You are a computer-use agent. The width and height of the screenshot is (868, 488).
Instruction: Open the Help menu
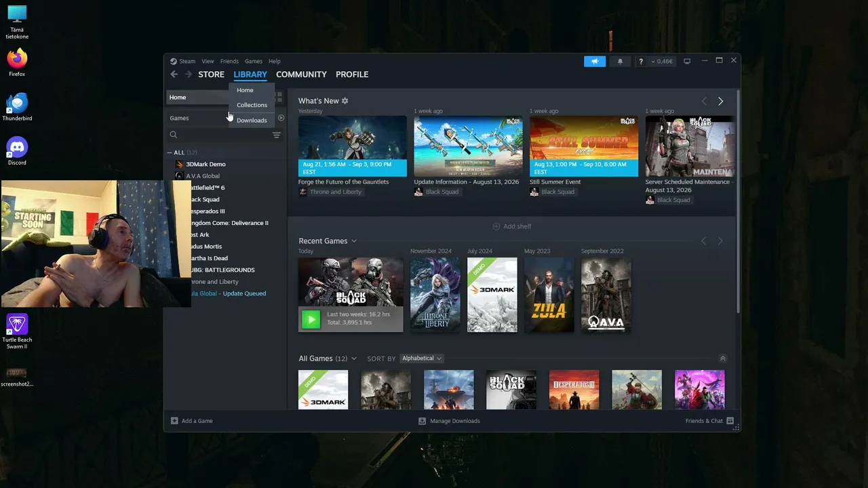pyautogui.click(x=275, y=61)
